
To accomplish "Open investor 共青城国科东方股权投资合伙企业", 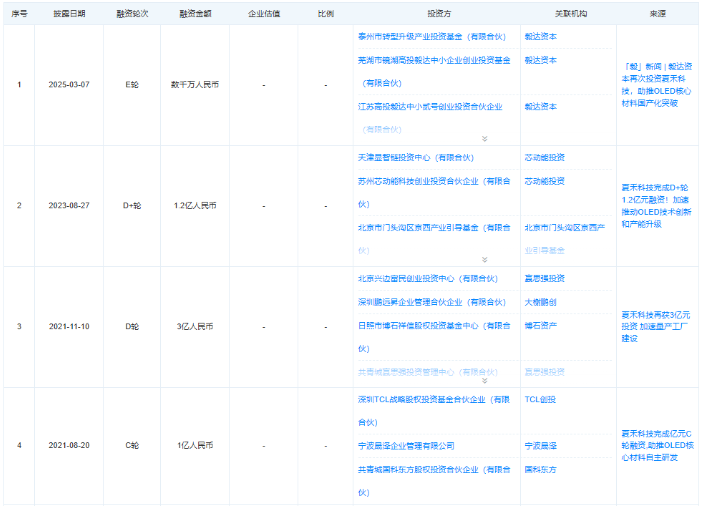I will tap(434, 481).
